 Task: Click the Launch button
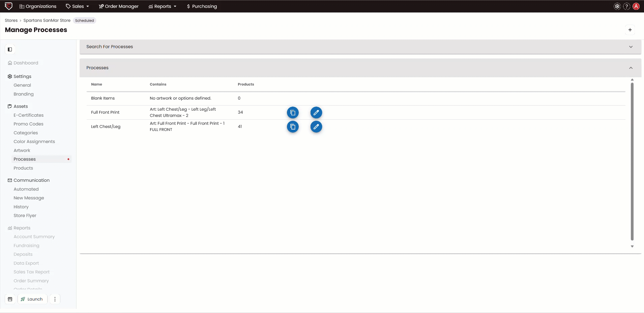click(x=32, y=299)
